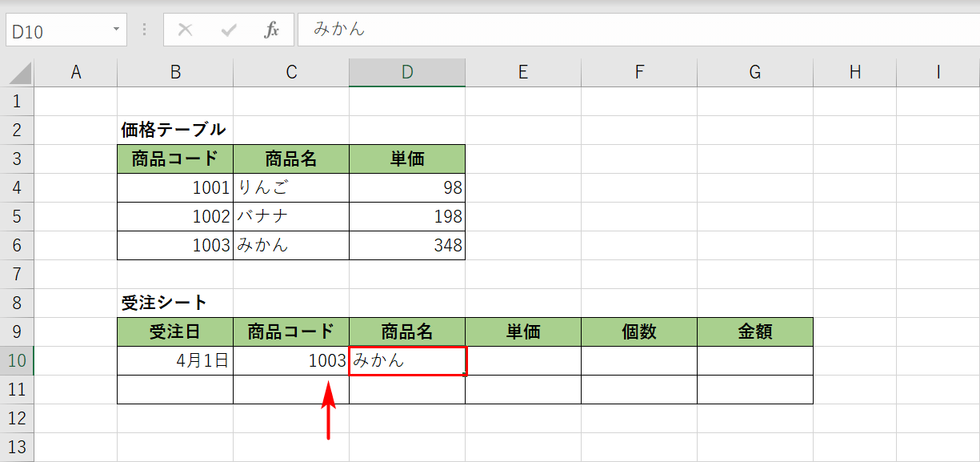Click the 金額 column header of the order sheet
Screen dimensions: 980x462
[x=754, y=331]
